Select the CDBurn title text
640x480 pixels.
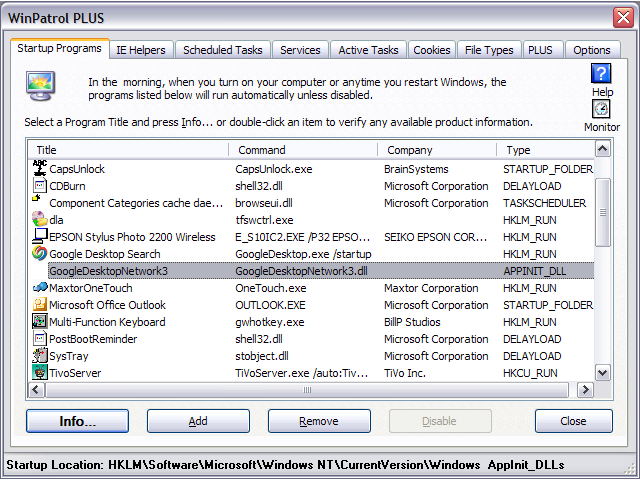tap(67, 186)
